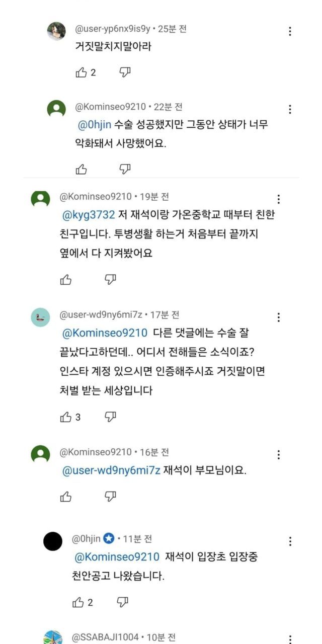Open more options for 19-minute-old comment

[x=278, y=199]
